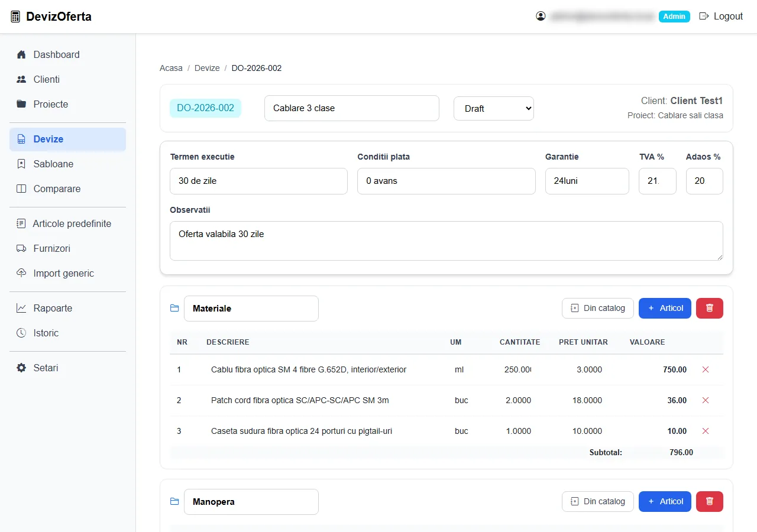Click the Clienti people icon
The width and height of the screenshot is (757, 532).
click(x=21, y=79)
